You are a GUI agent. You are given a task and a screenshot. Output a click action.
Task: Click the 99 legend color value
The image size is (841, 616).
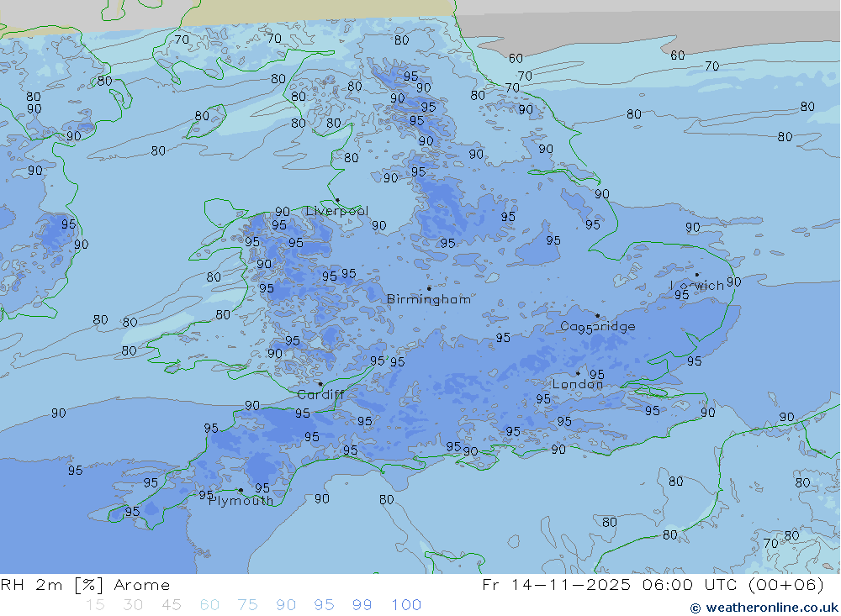pos(362,605)
